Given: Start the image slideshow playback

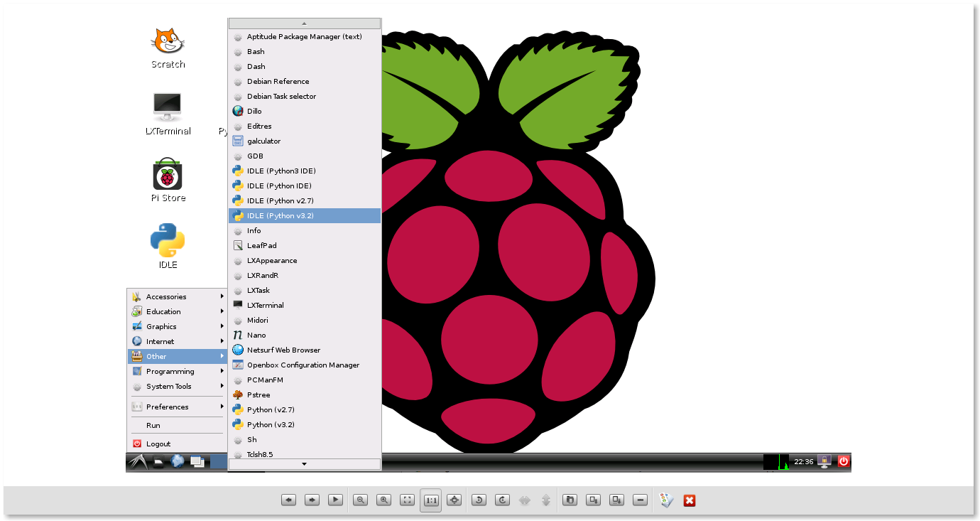Looking at the screenshot, I should tap(335, 500).
